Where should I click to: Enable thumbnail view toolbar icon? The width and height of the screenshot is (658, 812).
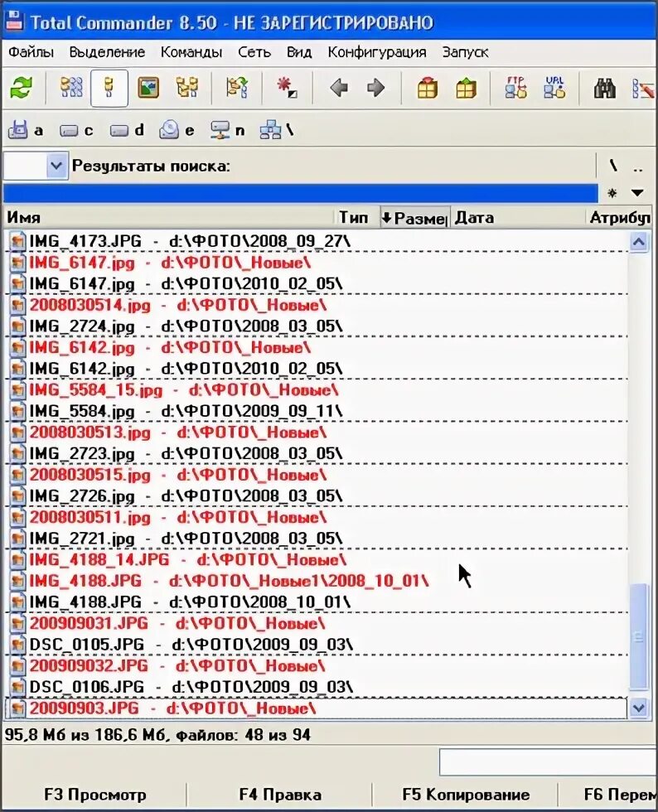(x=148, y=88)
